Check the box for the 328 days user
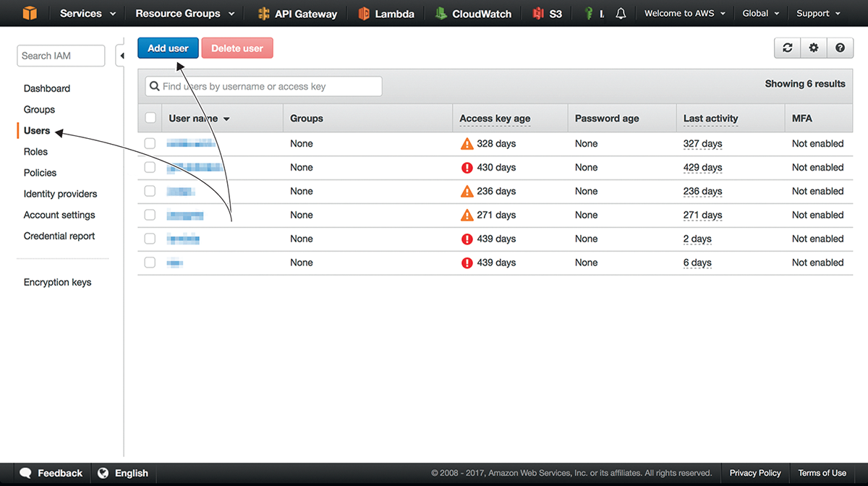Image resolution: width=868 pixels, height=486 pixels. click(x=150, y=143)
